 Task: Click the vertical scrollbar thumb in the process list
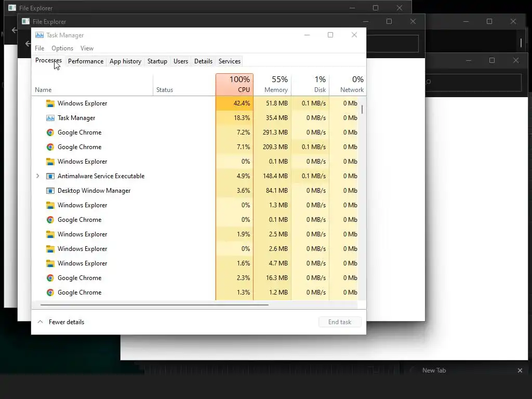(362, 109)
